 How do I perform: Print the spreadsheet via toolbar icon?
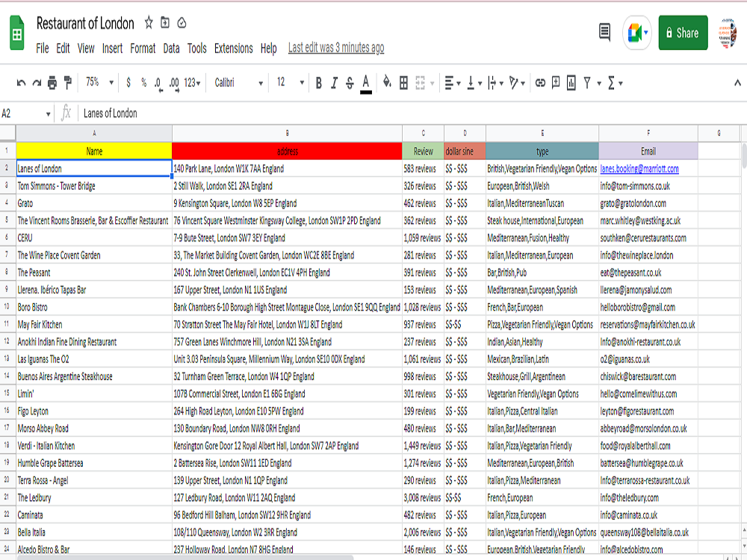pyautogui.click(x=52, y=84)
